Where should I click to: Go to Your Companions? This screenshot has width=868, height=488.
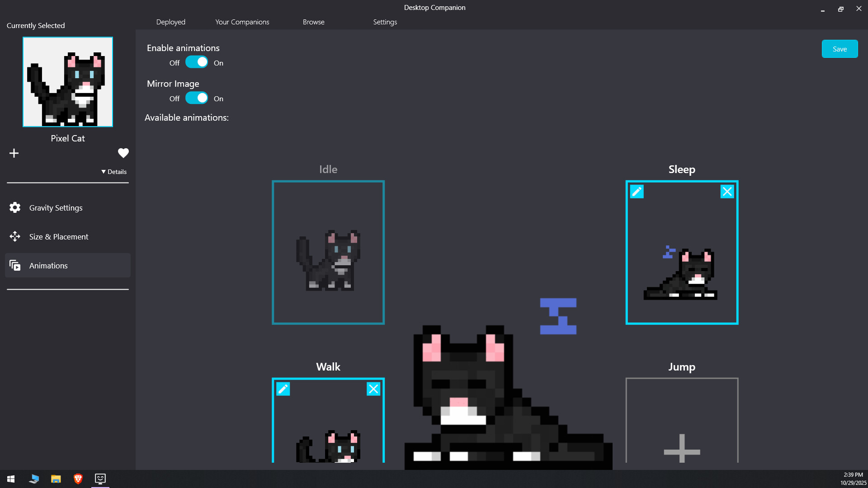[x=242, y=22]
